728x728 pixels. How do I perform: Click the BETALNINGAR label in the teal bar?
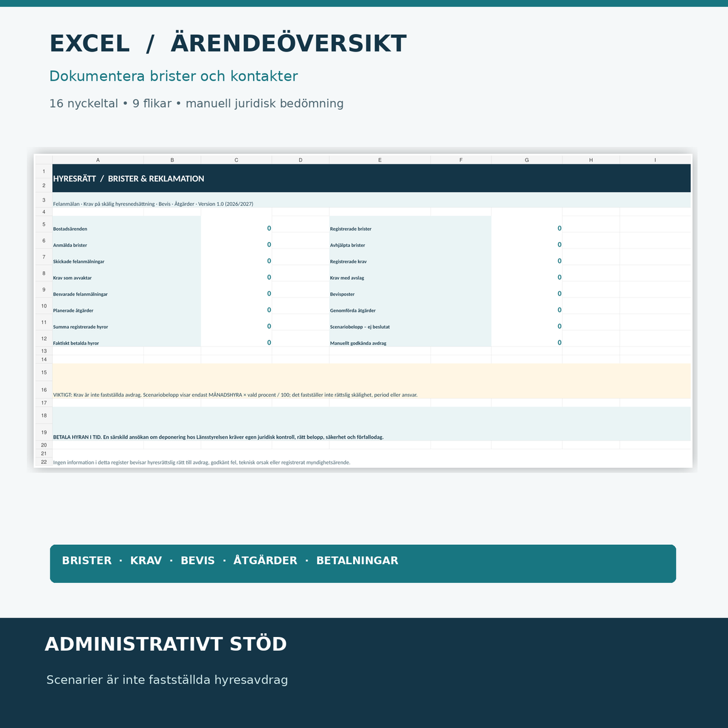[x=357, y=561]
